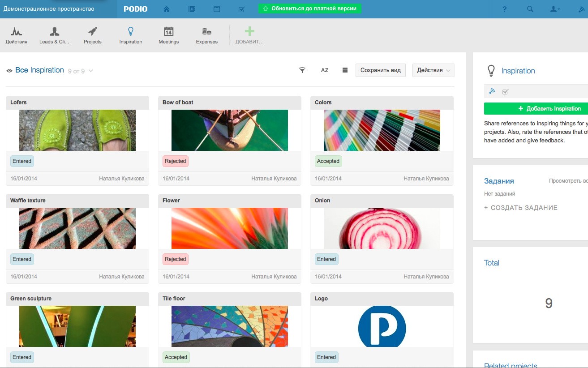Open the calendar icon in top bar
Image resolution: width=588 pixels, height=368 pixels.
(217, 9)
